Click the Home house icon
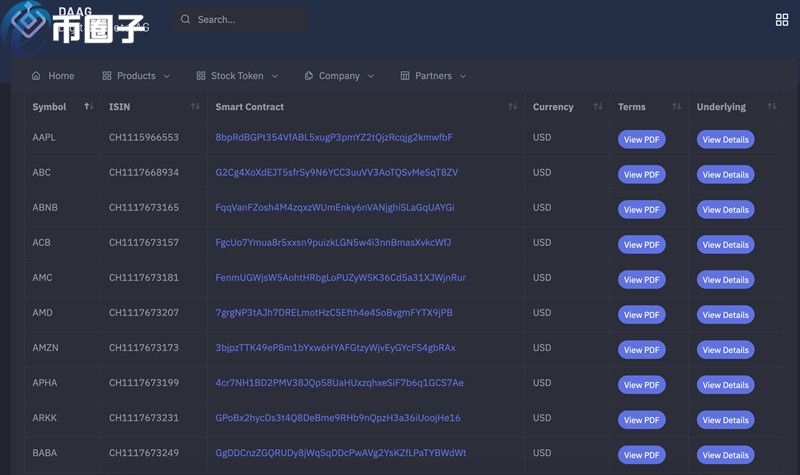Screen dimensions: 800x475 click(36, 76)
